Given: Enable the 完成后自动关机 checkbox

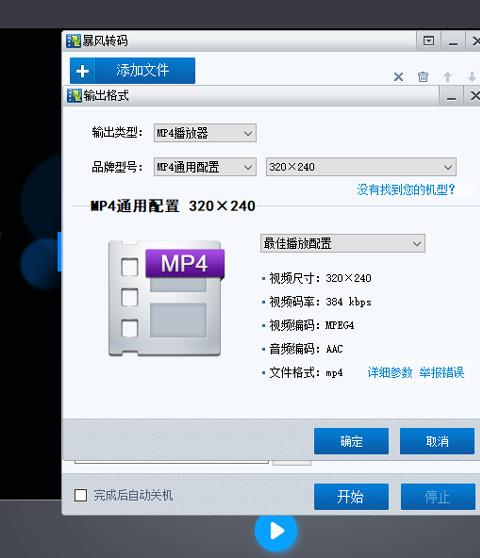Looking at the screenshot, I should pos(80,495).
